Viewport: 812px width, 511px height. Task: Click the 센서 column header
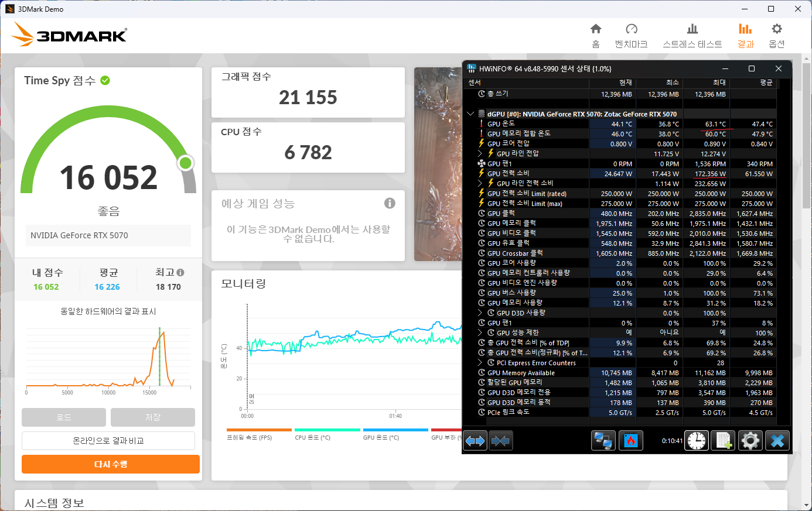[x=527, y=83]
